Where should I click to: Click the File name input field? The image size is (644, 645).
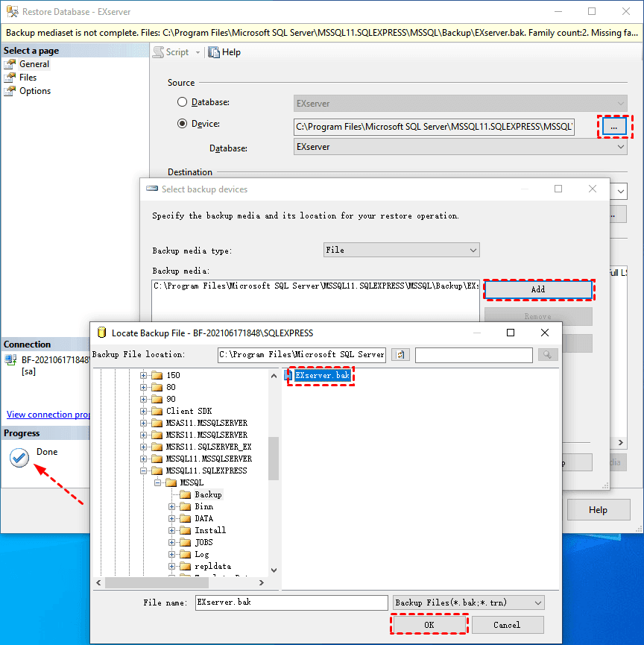pyautogui.click(x=291, y=602)
